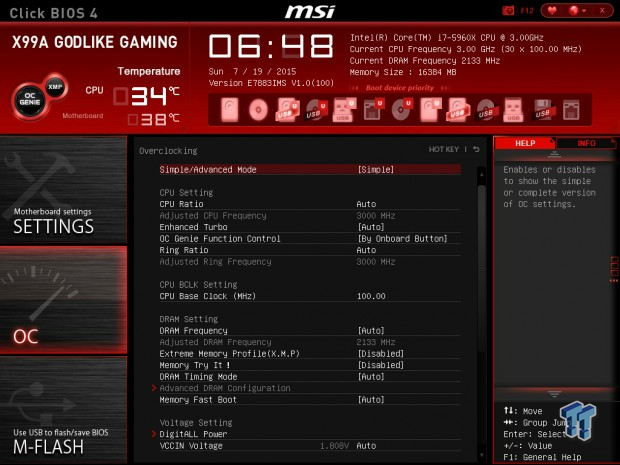Screen dimensions: 620x465
Task: Select the UEFI hard disk boot icon
Action: 430,110
